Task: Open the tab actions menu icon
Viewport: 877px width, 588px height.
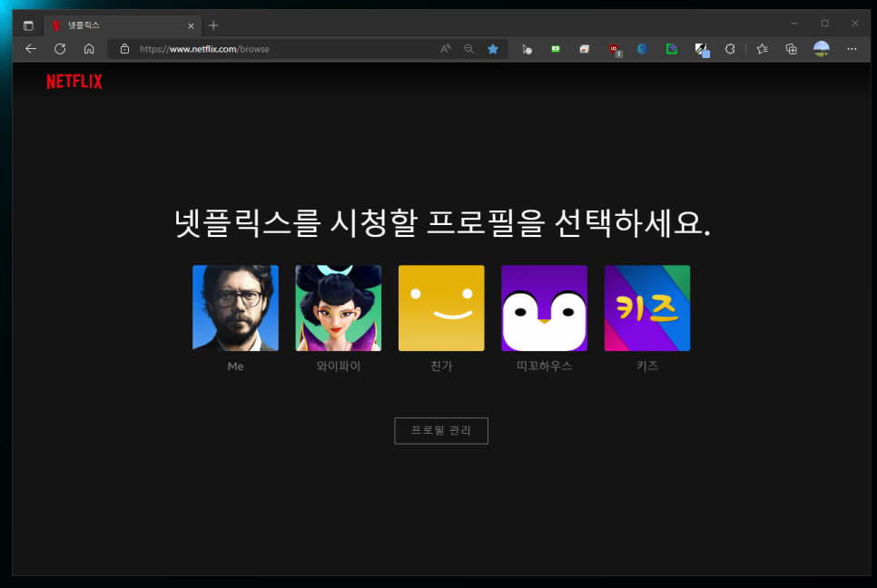Action: pyautogui.click(x=28, y=25)
